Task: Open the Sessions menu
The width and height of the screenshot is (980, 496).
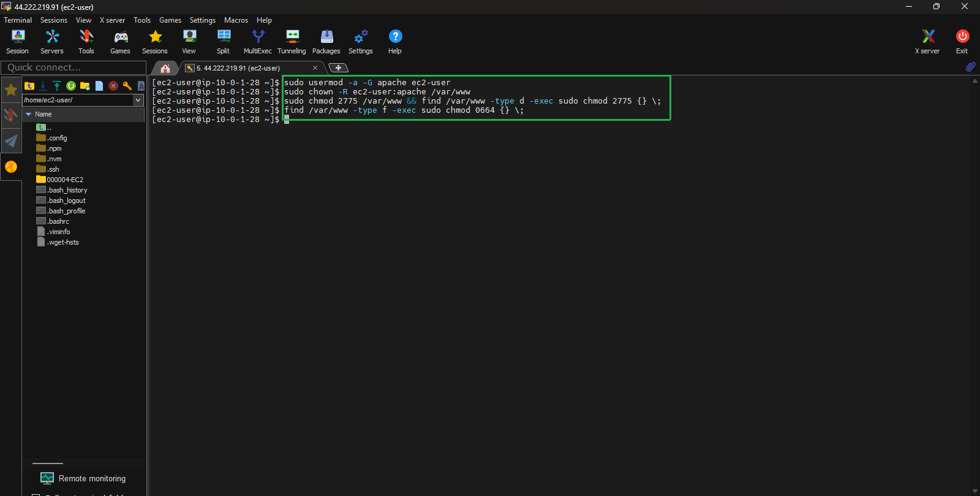Action: (x=54, y=20)
